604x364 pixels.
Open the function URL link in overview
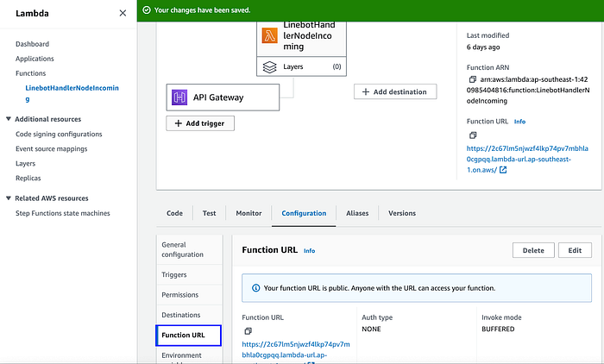pyautogui.click(x=527, y=159)
